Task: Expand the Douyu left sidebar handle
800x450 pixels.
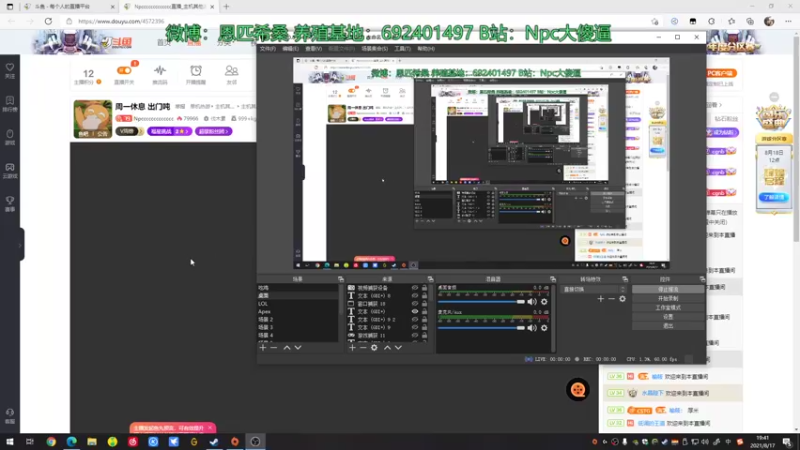Action: coord(21,245)
